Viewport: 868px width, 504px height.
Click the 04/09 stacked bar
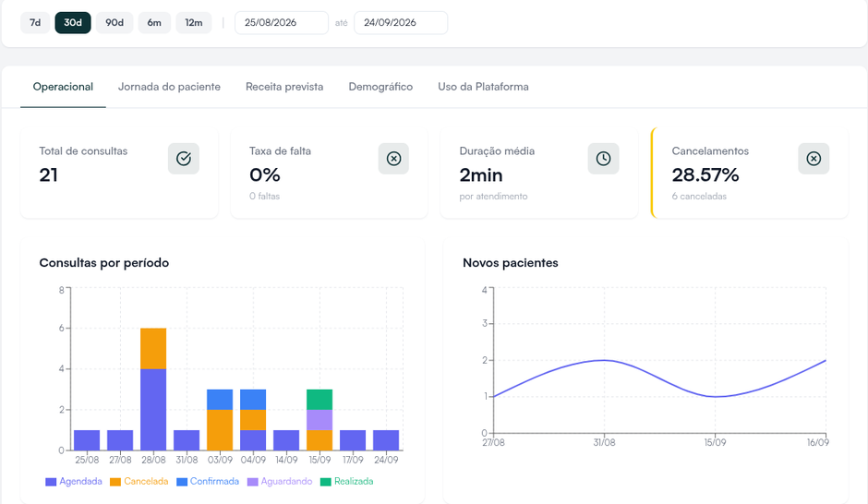pos(253,420)
